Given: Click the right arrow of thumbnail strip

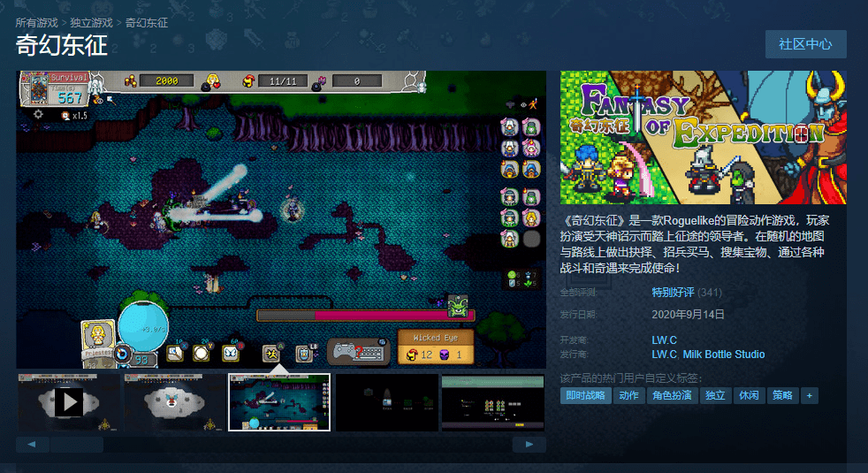Looking at the screenshot, I should point(529,444).
